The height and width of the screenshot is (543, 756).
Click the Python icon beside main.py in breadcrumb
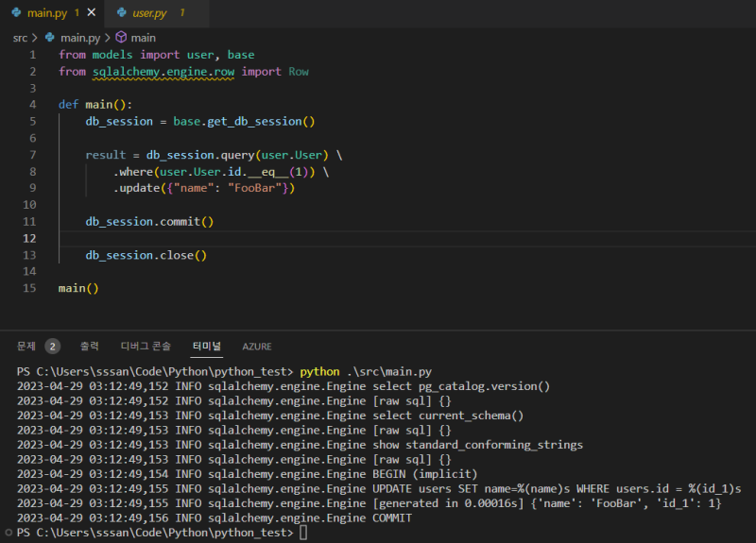coord(50,38)
